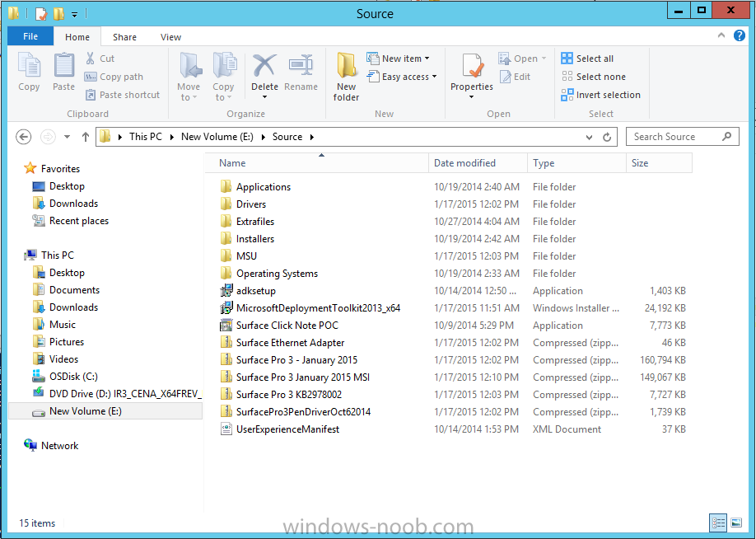Select Surface Pro 3 January 2015 MSI
The height and width of the screenshot is (539, 756).
tap(303, 377)
